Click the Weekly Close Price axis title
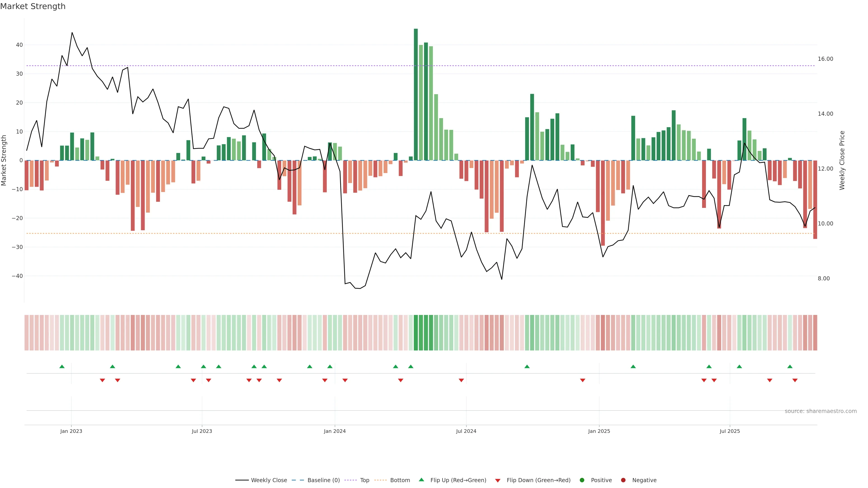Image resolution: width=868 pixels, height=488 pixels. coord(842,160)
